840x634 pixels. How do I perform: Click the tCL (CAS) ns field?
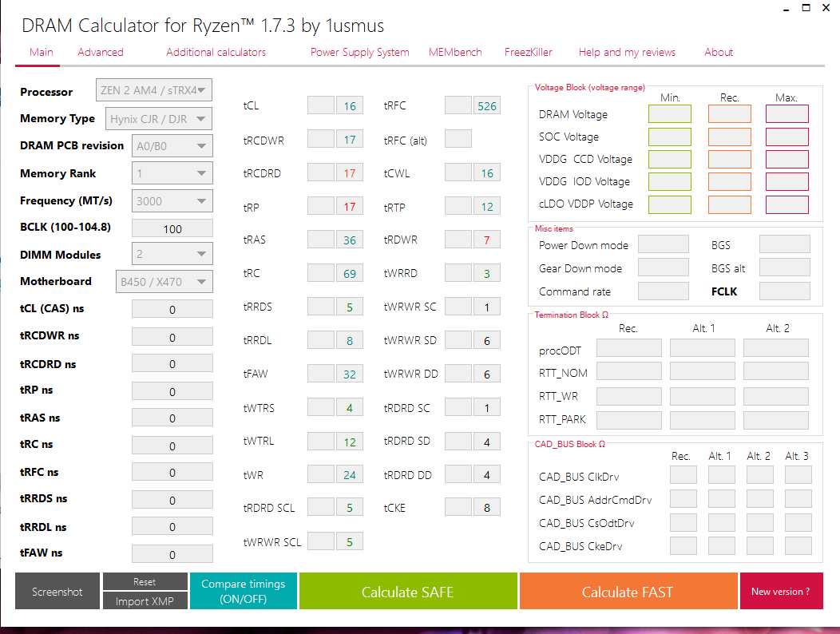point(172,309)
